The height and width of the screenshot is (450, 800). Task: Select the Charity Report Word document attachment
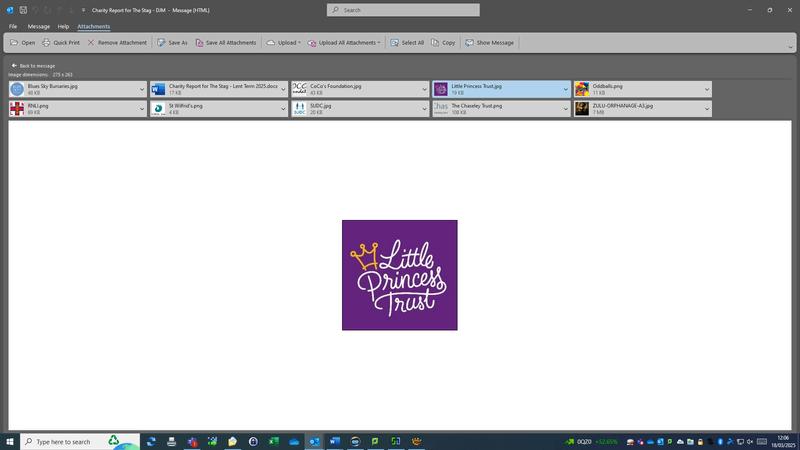219,89
